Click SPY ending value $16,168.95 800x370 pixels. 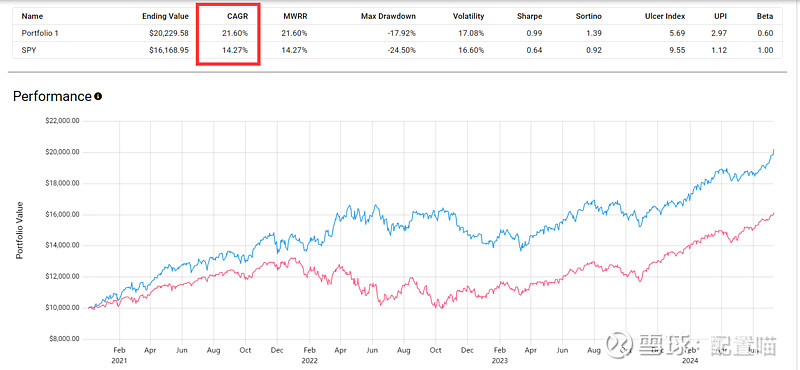168,50
